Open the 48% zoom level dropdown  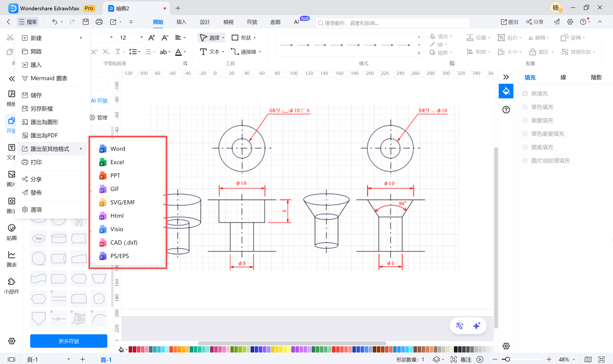[574, 360]
